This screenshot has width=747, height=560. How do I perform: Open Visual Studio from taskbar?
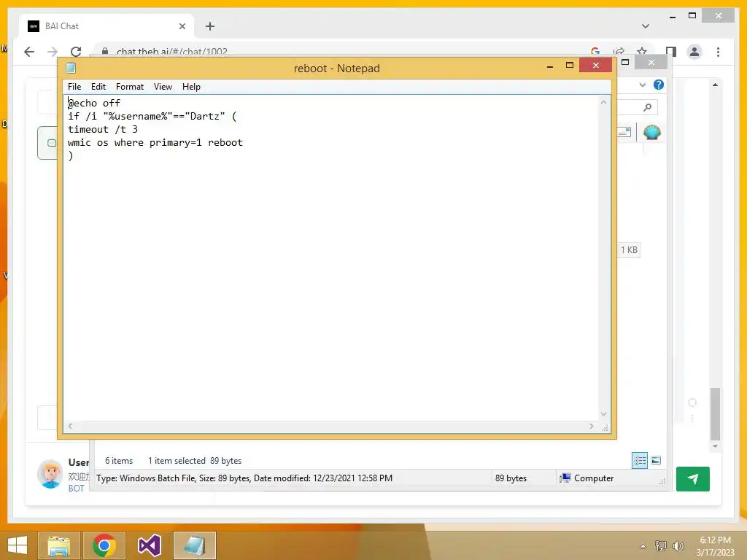coord(149,545)
